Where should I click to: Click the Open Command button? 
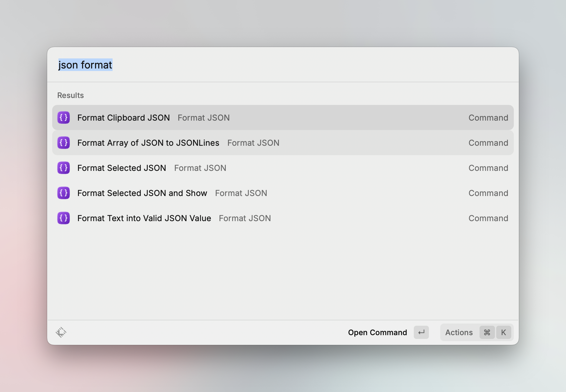(x=377, y=332)
